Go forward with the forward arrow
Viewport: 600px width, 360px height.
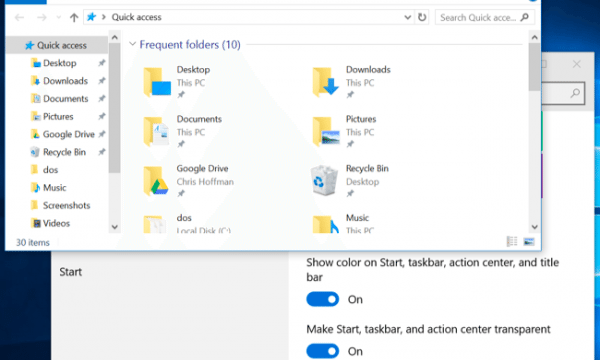coord(42,17)
